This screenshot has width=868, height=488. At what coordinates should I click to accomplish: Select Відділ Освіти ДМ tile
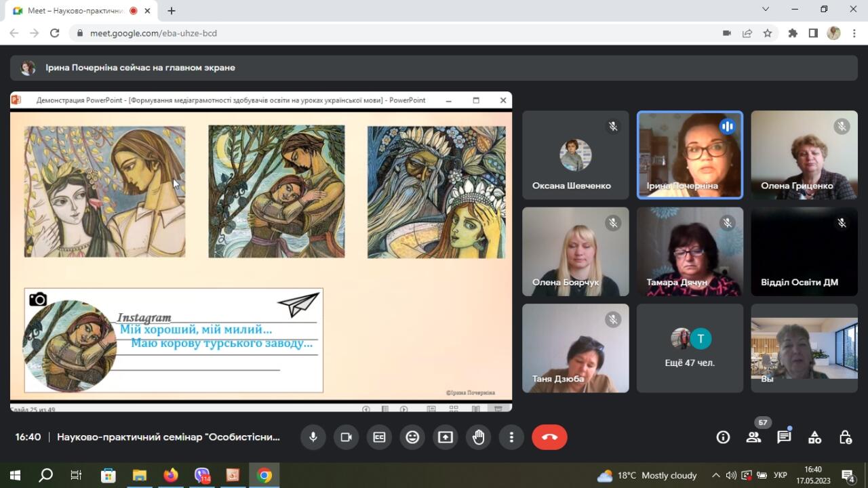pyautogui.click(x=804, y=251)
